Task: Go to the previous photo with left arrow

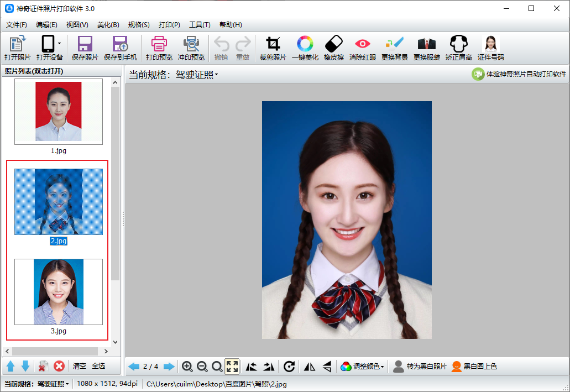Action: click(x=134, y=367)
